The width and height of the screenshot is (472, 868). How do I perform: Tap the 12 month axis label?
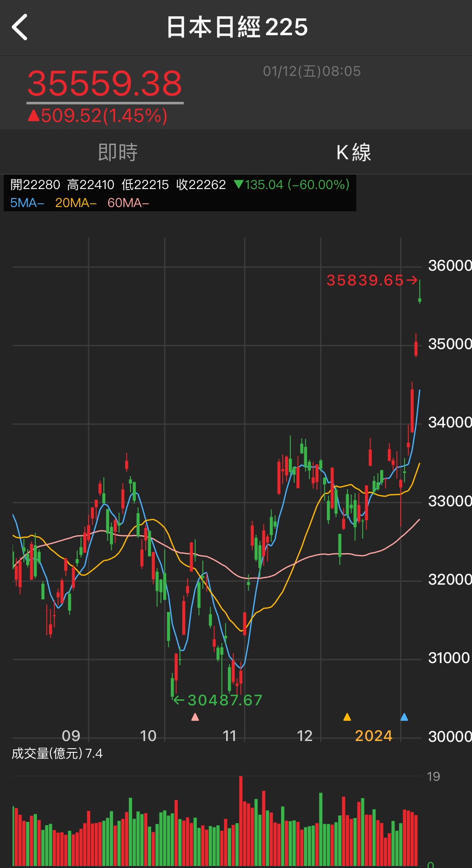[x=305, y=736]
